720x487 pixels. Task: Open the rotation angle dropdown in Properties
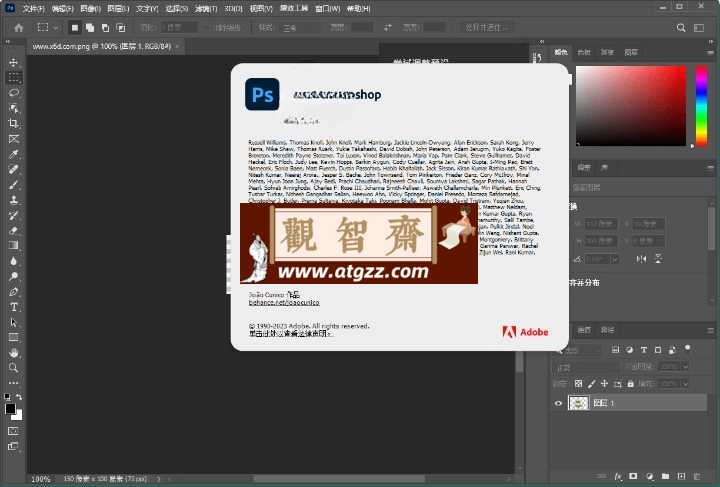point(614,259)
